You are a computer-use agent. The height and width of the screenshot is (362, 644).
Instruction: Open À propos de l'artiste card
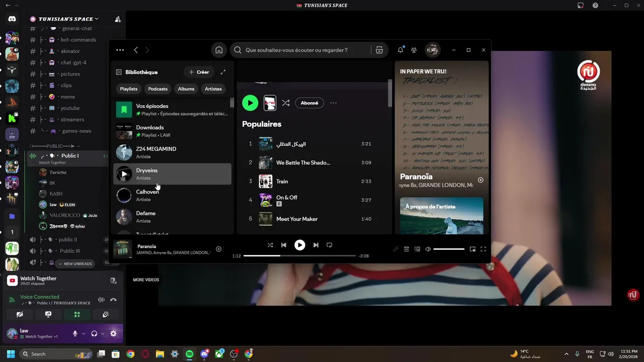coord(442,216)
